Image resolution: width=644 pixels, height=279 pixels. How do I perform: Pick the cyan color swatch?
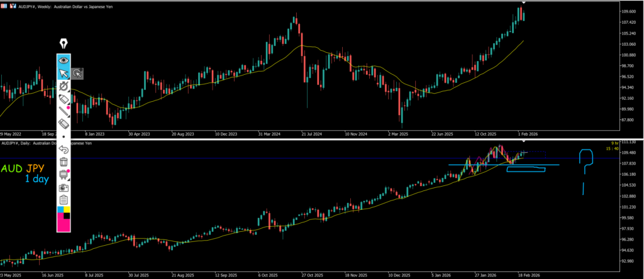pyautogui.click(x=60, y=210)
